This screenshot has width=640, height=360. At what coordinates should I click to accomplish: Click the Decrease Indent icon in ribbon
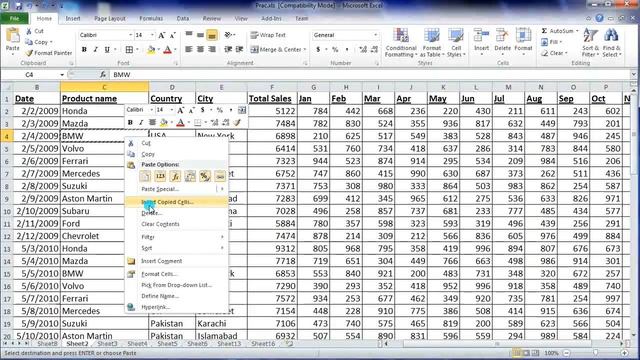point(228,49)
